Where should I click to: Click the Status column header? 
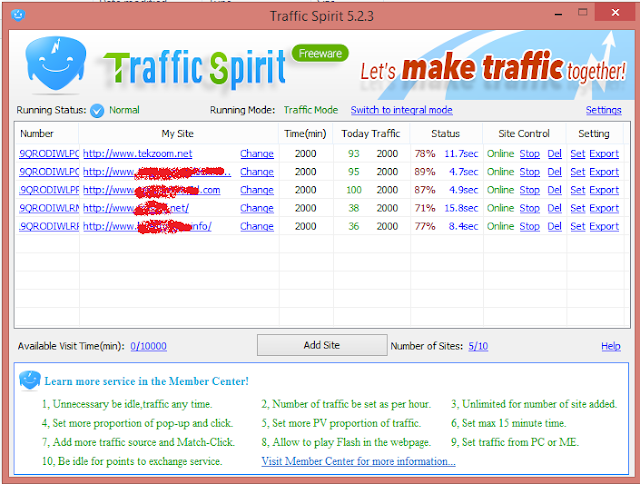(x=445, y=133)
